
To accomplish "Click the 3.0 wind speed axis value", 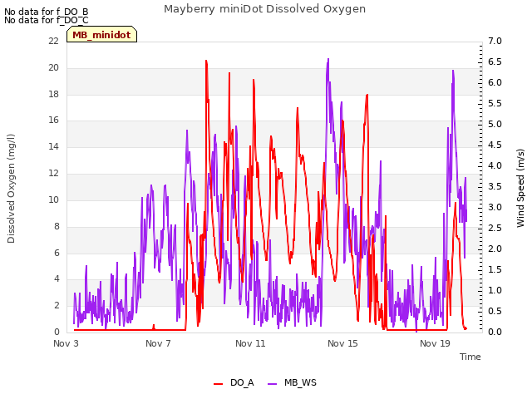I will coord(495,207).
